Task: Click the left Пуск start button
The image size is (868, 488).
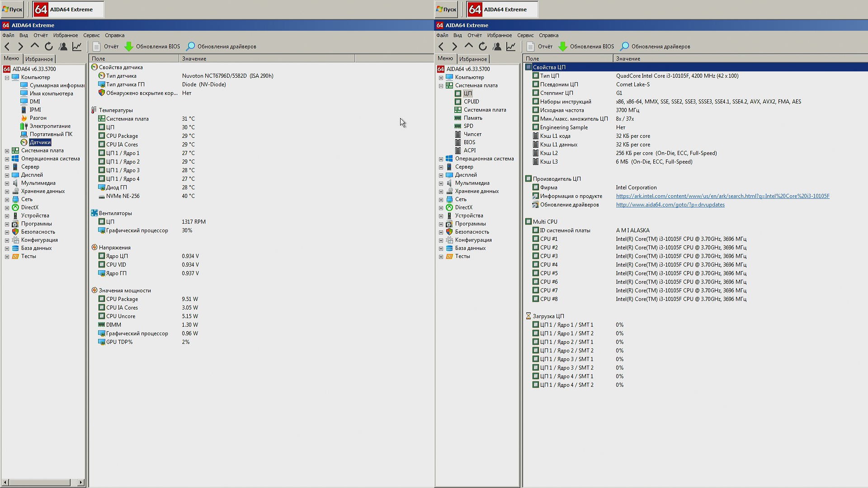Action: [x=12, y=9]
